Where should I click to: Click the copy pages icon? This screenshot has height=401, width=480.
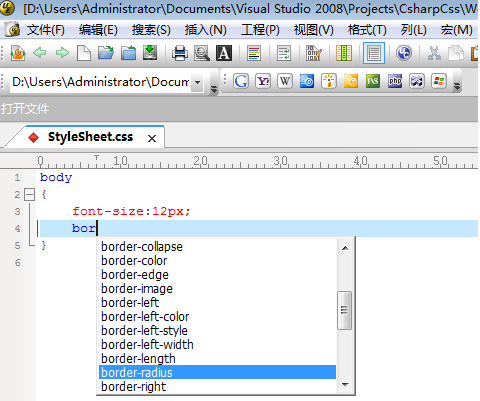click(x=456, y=53)
